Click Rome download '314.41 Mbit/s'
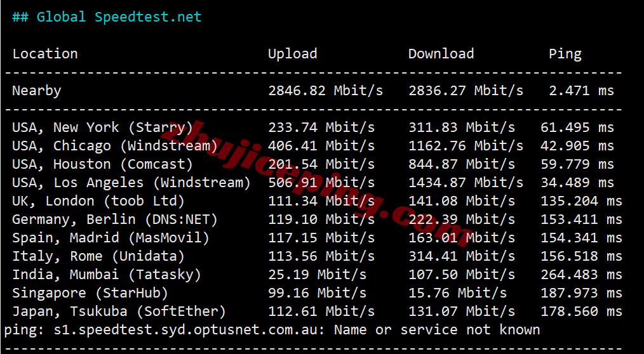 click(x=462, y=256)
